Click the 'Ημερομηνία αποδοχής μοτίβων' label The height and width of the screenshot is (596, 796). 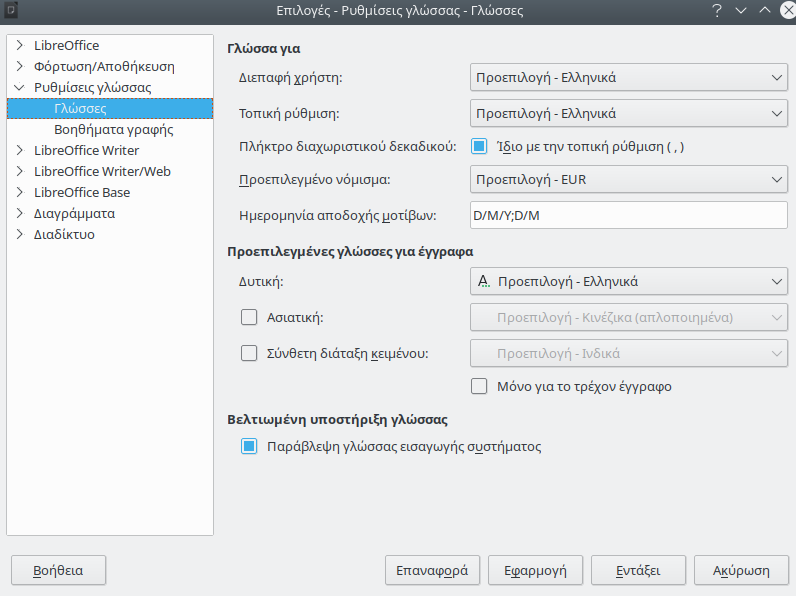pos(338,216)
